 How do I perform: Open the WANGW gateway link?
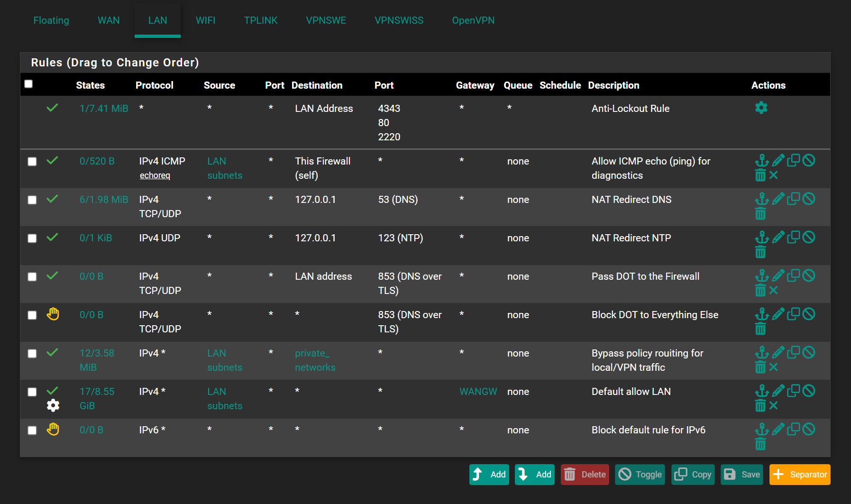[478, 392]
